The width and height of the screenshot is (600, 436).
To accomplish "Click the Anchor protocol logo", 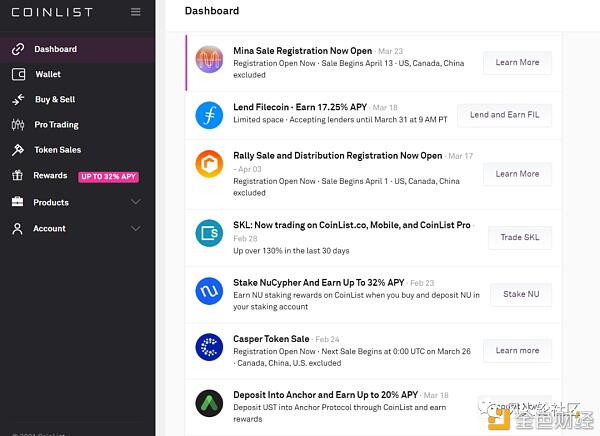I will 209,403.
